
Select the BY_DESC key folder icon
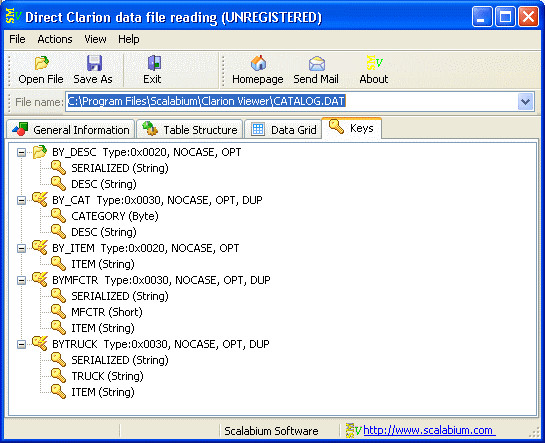[40, 152]
